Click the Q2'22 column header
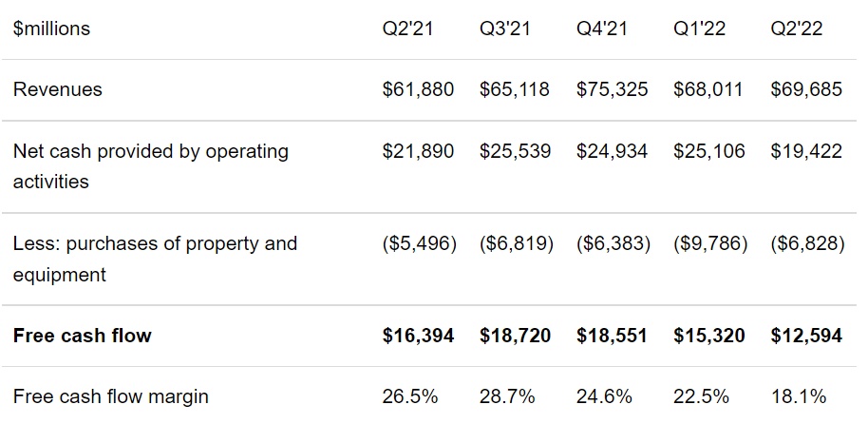 click(x=796, y=29)
